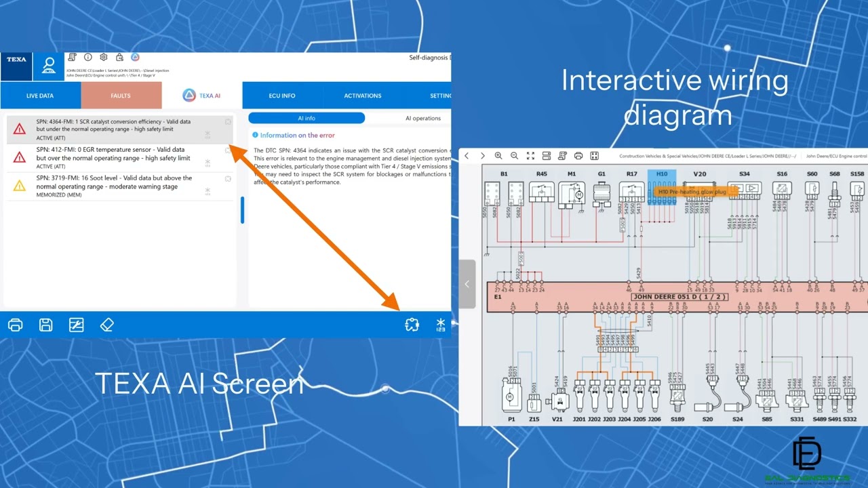This screenshot has height=488, width=868.
Task: Click the fit-to-screen icon in diagram toolbar
Action: (530, 156)
